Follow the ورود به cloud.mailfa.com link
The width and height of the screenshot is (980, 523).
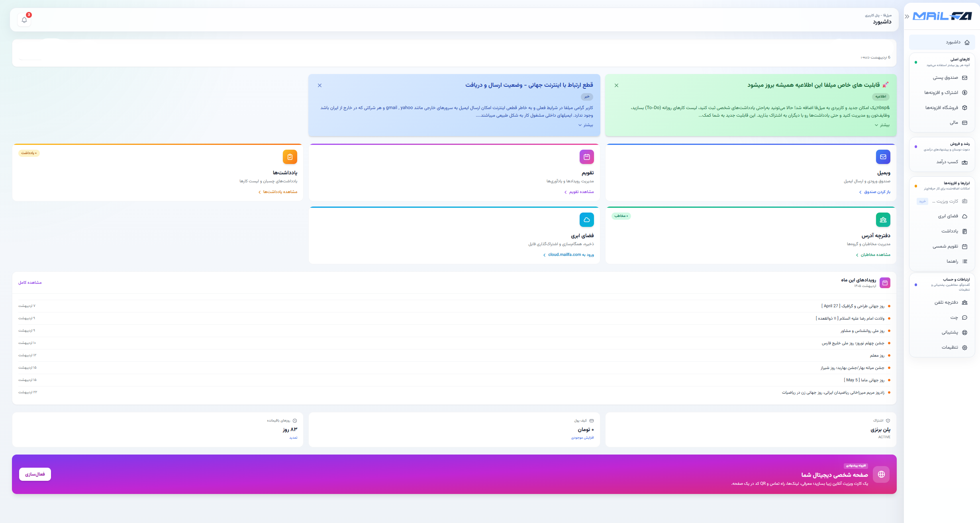(x=568, y=255)
